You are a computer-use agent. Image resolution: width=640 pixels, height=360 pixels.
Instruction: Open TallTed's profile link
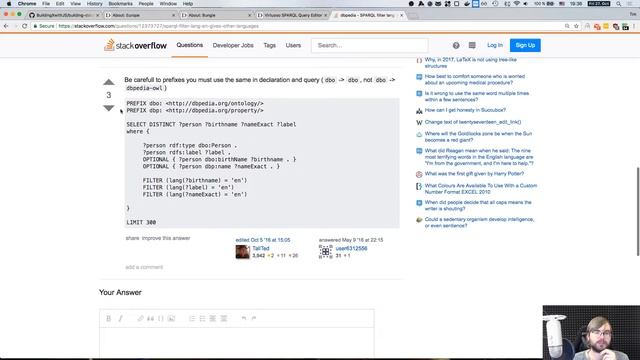tap(260, 248)
